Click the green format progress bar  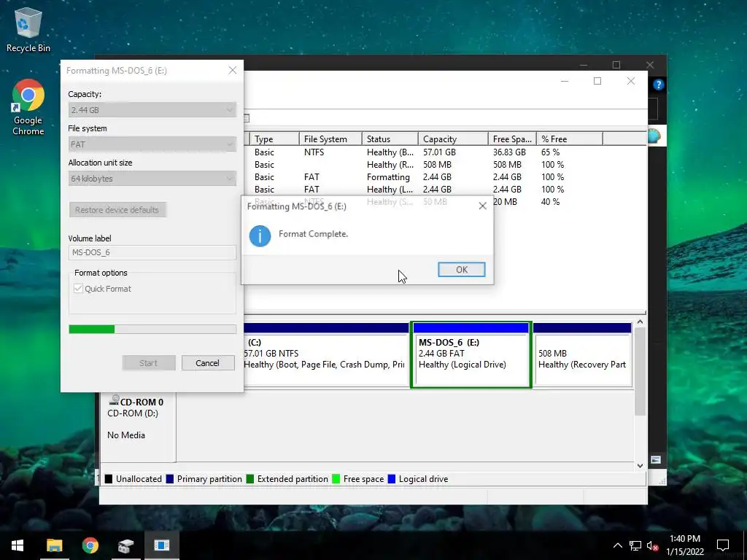(x=152, y=329)
